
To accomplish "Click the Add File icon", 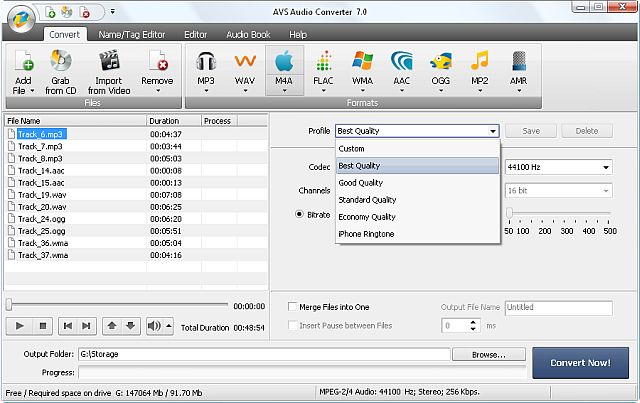I will click(x=24, y=61).
